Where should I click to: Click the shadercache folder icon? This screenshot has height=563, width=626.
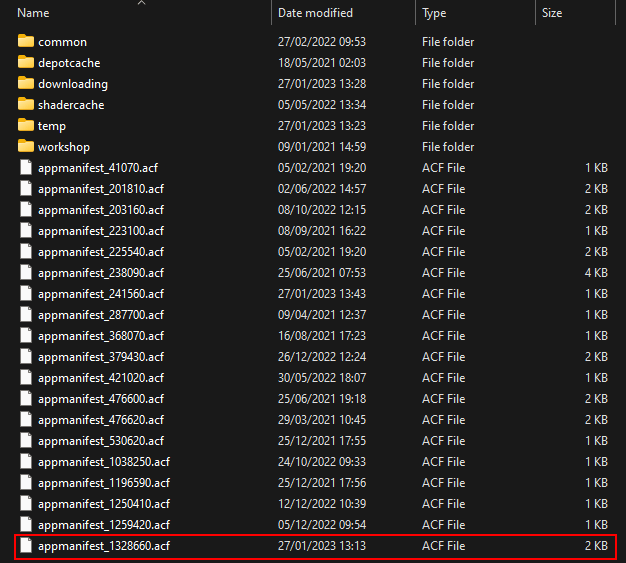[26, 104]
